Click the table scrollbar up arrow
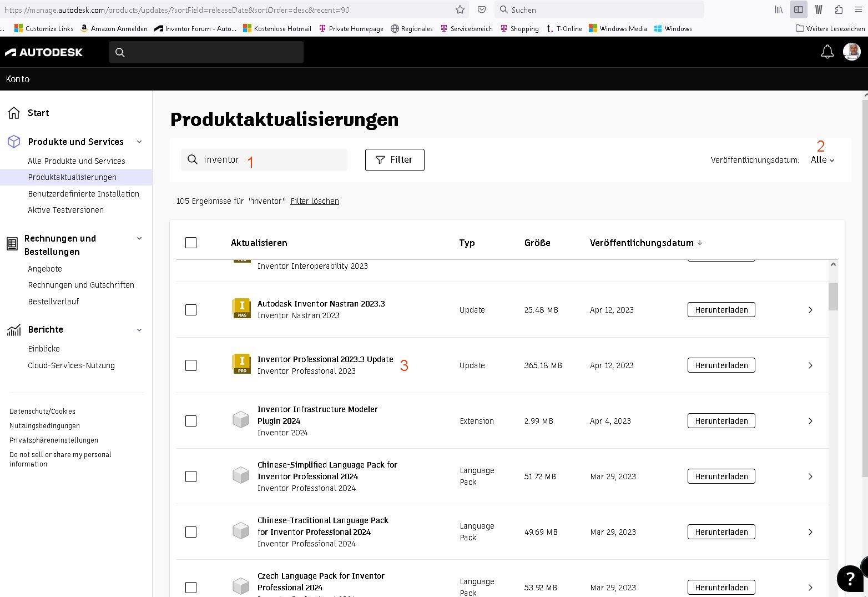This screenshot has width=868, height=597. pyautogui.click(x=833, y=265)
